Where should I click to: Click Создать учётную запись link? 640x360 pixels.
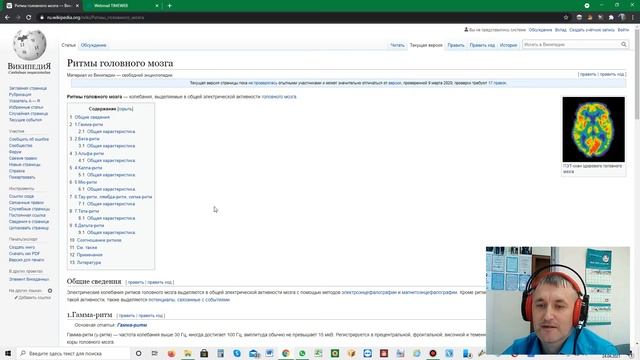592,30
